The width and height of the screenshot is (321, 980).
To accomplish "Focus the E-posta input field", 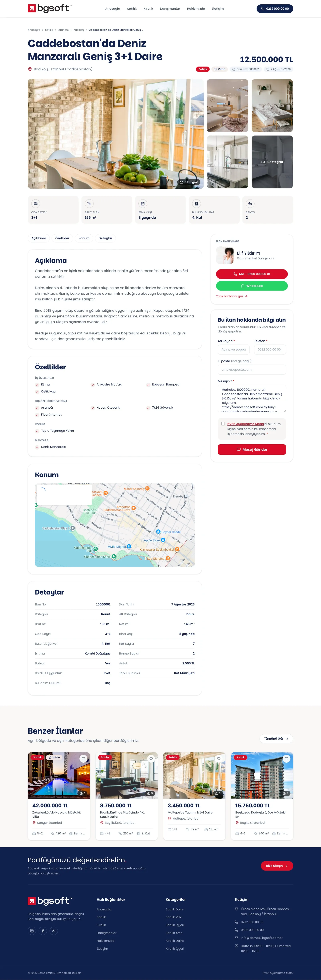I will pyautogui.click(x=252, y=369).
